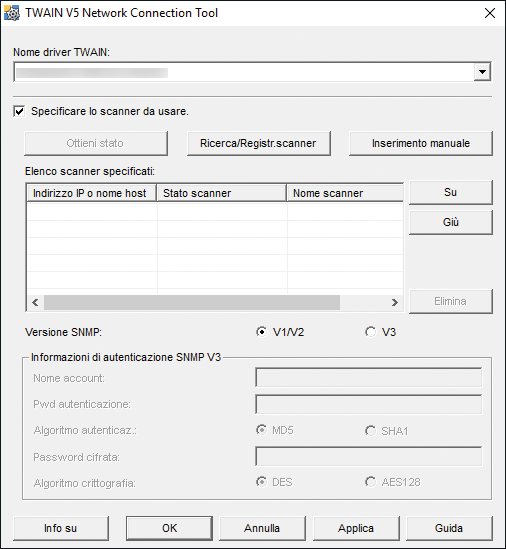Open the Info su dialog
Screen dimensions: 506x549
61,528
